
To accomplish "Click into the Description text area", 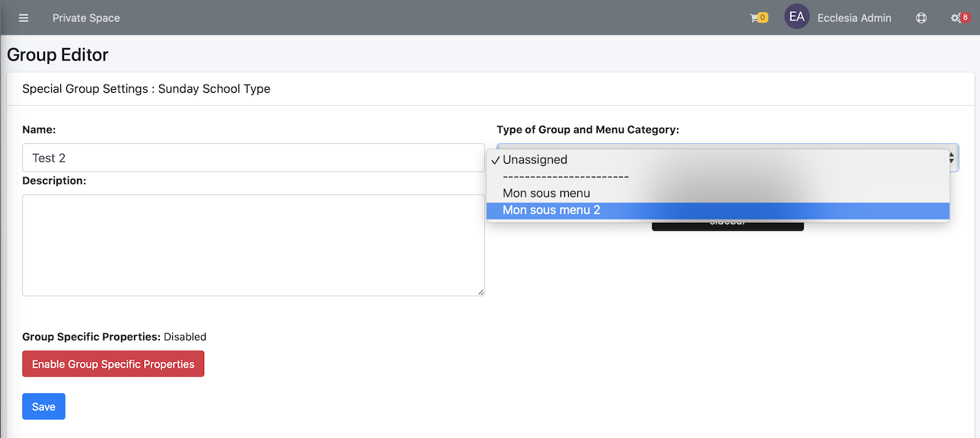I will tap(254, 245).
